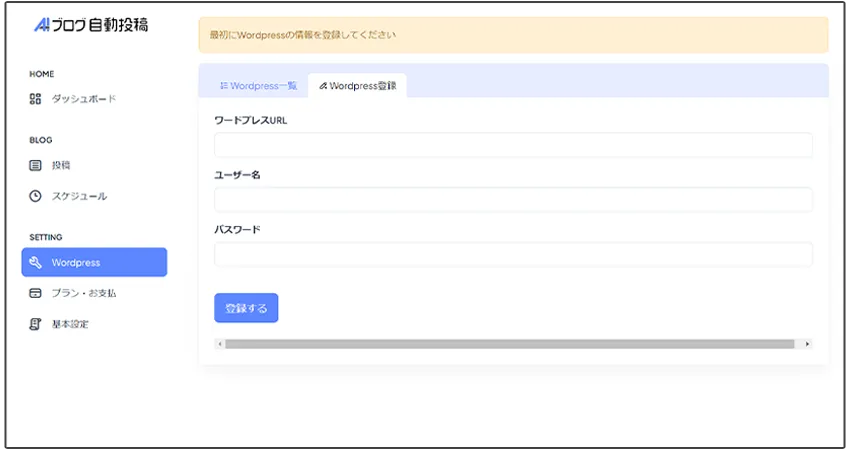Image resolution: width=850 pixels, height=450 pixels.
Task: Click the ダッシュボード grid icon
Action: (35, 99)
